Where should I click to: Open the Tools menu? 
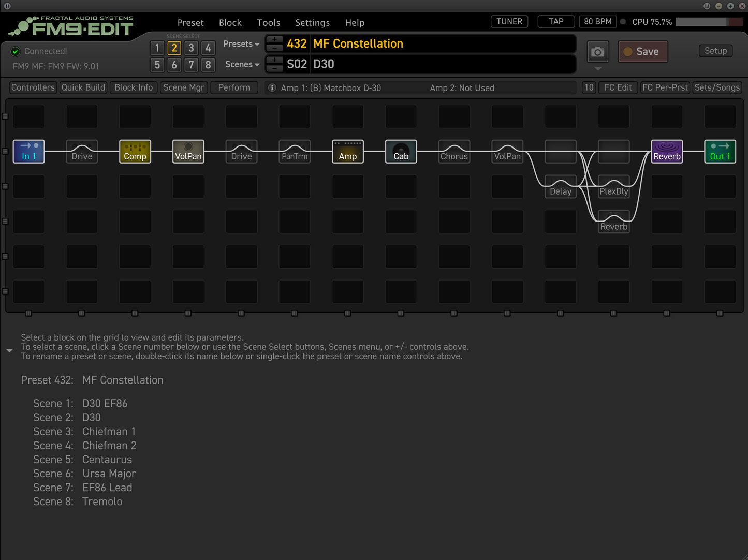268,22
